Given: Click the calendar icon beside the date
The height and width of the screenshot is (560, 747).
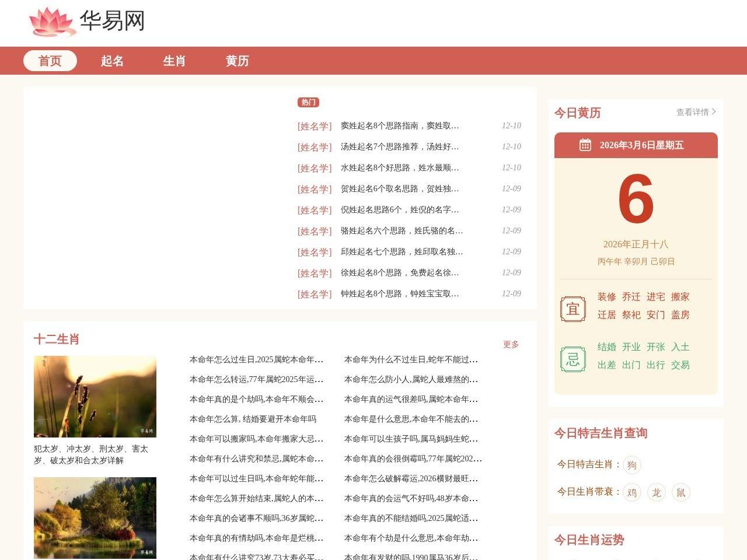Looking at the screenshot, I should [x=585, y=145].
